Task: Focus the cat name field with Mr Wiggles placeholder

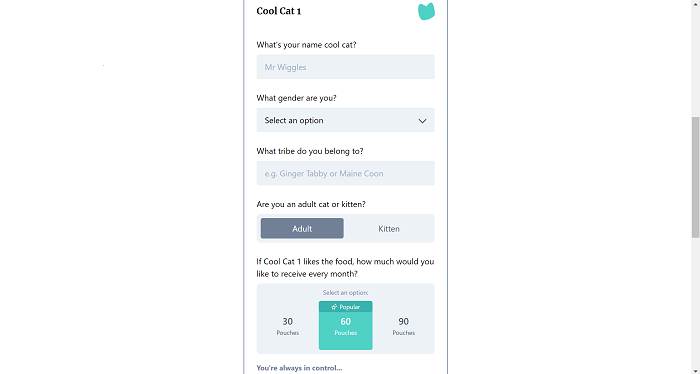Action: [346, 67]
